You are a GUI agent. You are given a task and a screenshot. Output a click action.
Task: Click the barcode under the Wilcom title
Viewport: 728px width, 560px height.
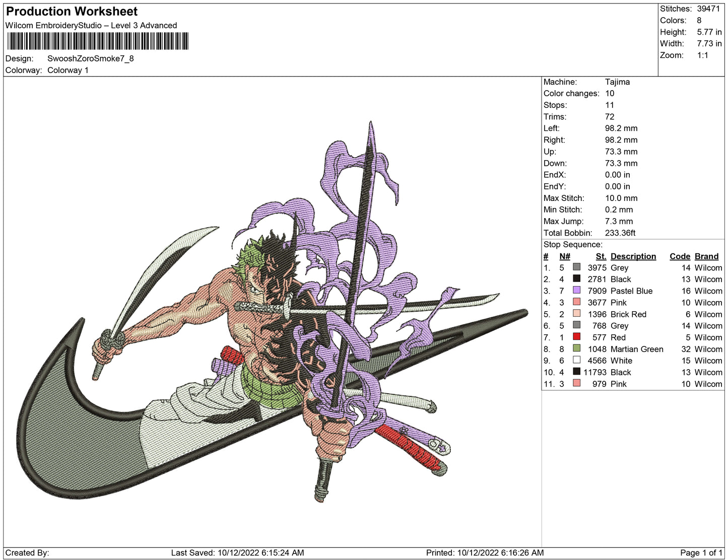point(98,41)
